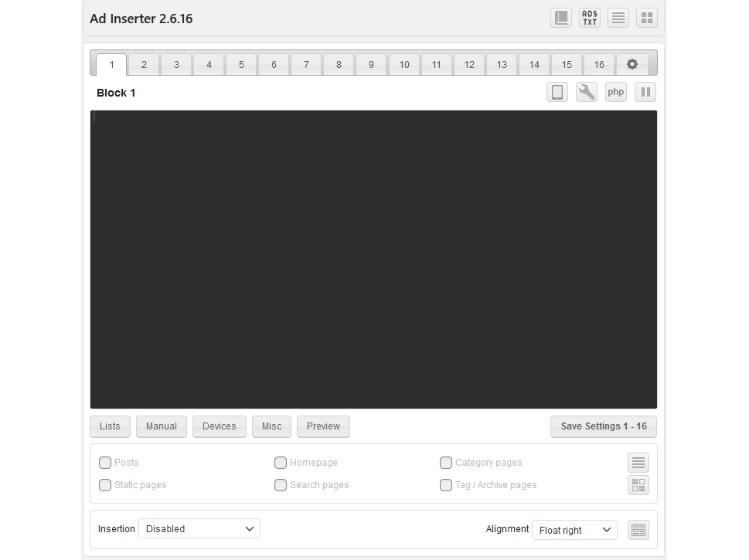Click the checkbox grid icon beside Tag / Archive pages
The image size is (749, 560).
[638, 485]
